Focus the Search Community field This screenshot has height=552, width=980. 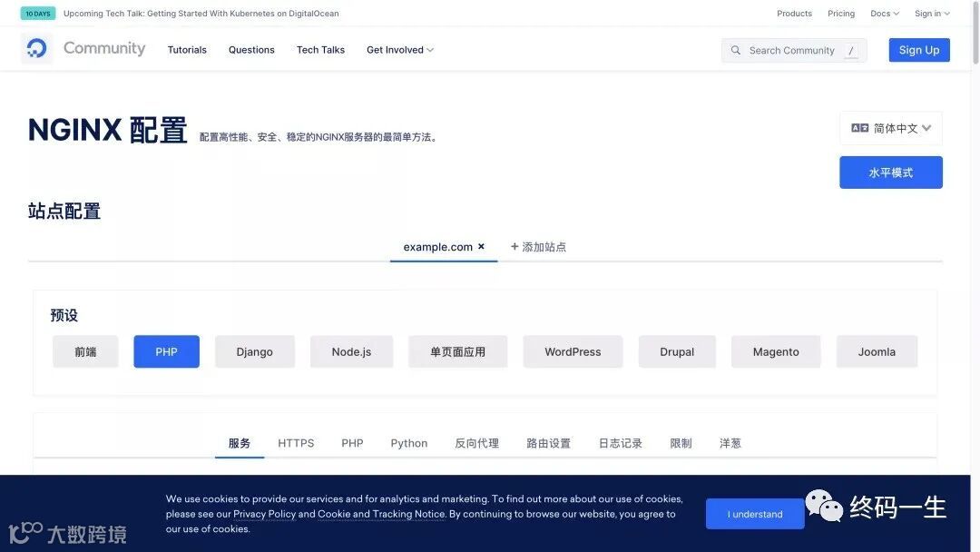click(x=794, y=50)
